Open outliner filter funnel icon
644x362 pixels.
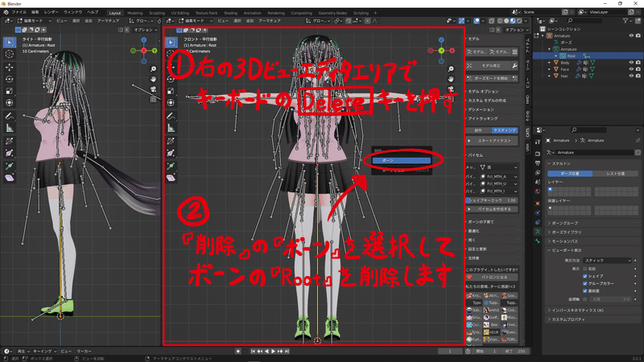tap(625, 21)
